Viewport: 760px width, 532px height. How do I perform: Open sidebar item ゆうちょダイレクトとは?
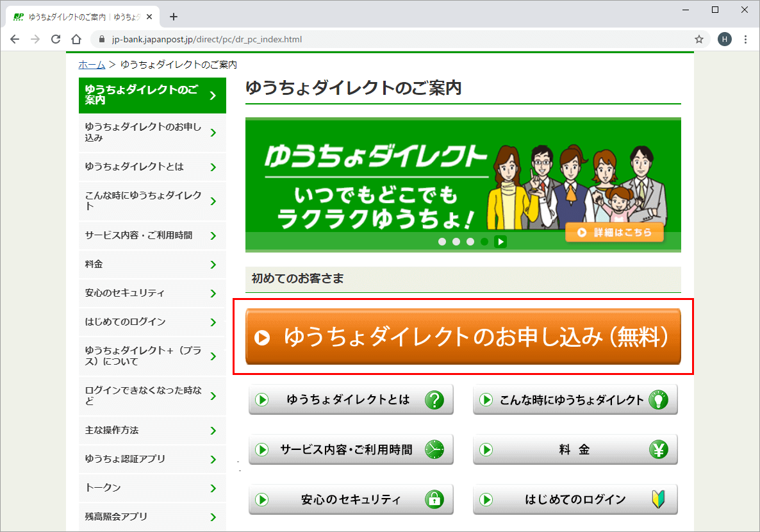(x=153, y=167)
